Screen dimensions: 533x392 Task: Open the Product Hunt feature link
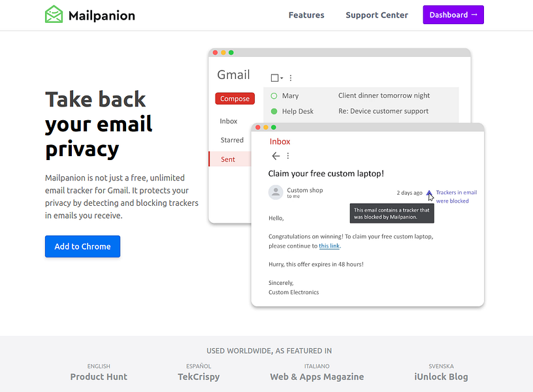point(99,377)
